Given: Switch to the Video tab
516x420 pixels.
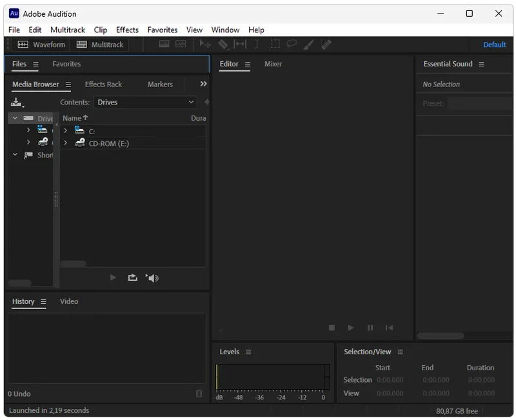Looking at the screenshot, I should [69, 301].
